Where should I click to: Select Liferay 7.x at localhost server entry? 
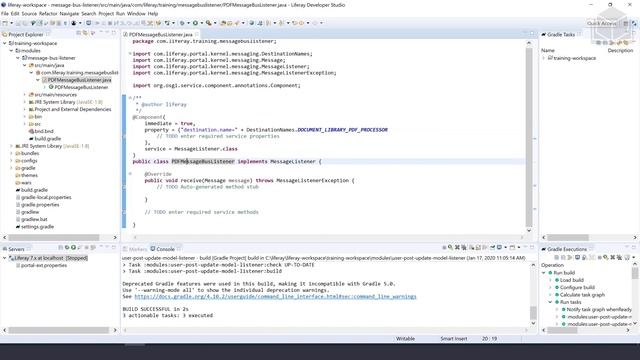click(51, 258)
